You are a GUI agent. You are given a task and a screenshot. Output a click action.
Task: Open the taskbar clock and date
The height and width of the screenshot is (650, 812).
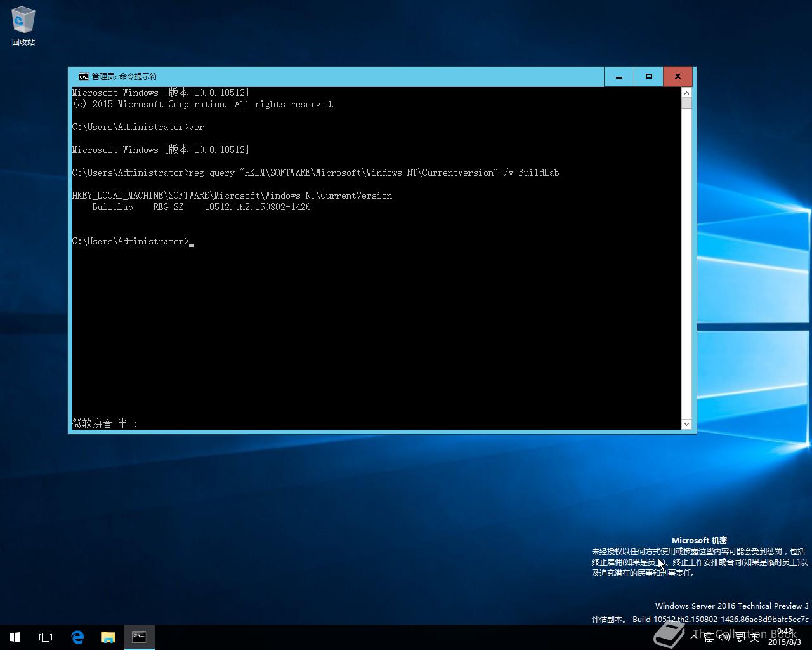coord(785,637)
